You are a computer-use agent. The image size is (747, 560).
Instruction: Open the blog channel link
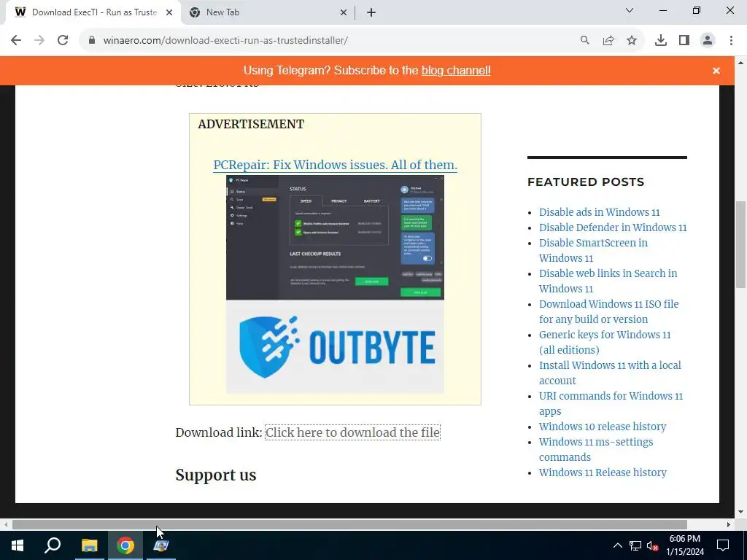pyautogui.click(x=456, y=71)
